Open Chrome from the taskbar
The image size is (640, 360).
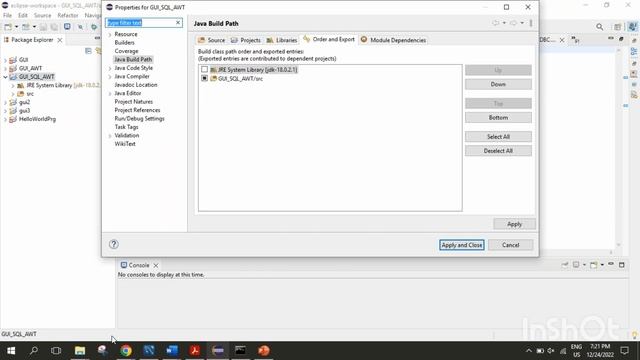pyautogui.click(x=126, y=350)
